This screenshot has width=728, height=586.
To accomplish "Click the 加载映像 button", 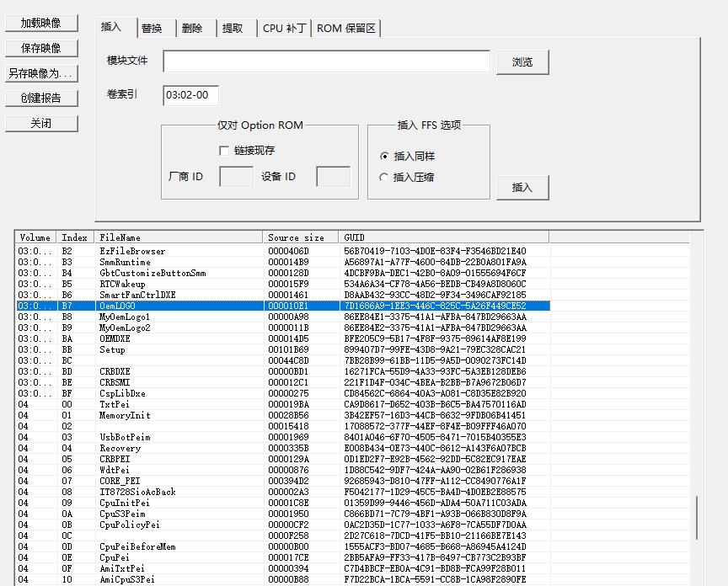I will point(41,24).
